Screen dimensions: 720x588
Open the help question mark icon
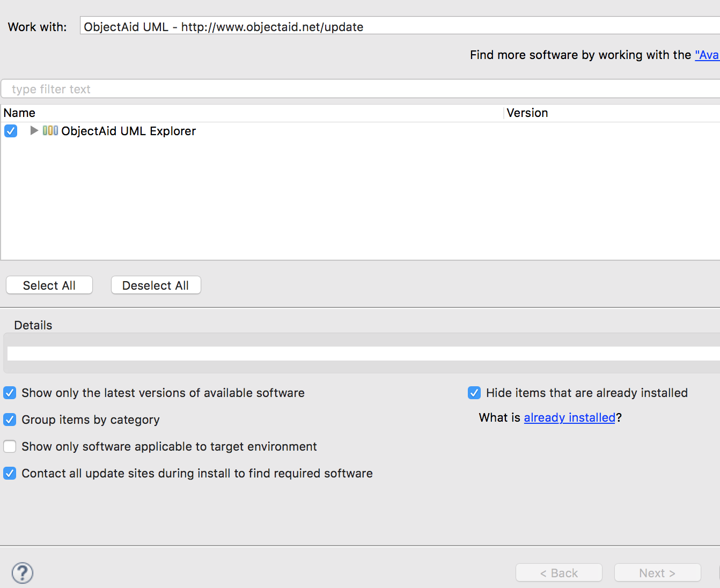click(23, 572)
